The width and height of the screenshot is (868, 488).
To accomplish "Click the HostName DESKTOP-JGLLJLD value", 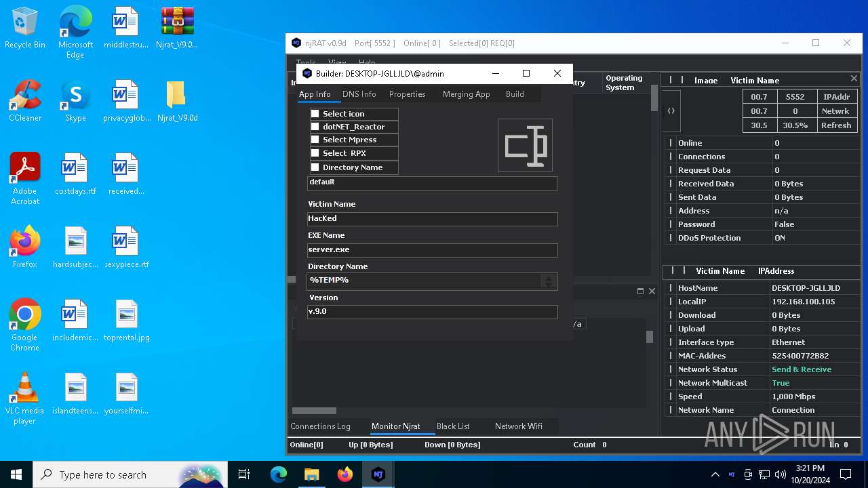I will (806, 288).
